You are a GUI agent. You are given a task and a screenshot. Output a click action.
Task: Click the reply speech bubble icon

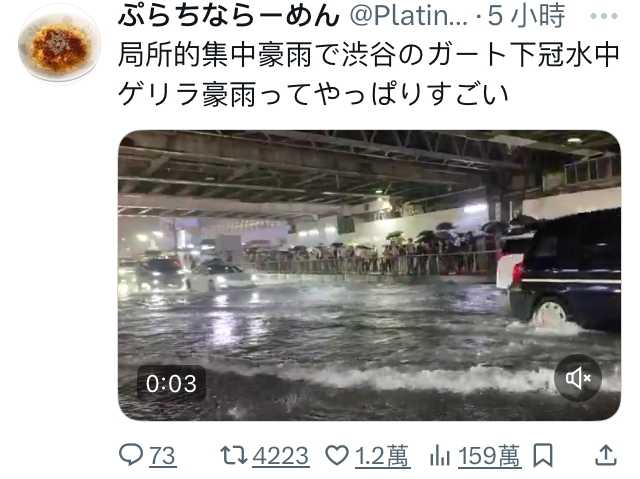[x=131, y=455]
